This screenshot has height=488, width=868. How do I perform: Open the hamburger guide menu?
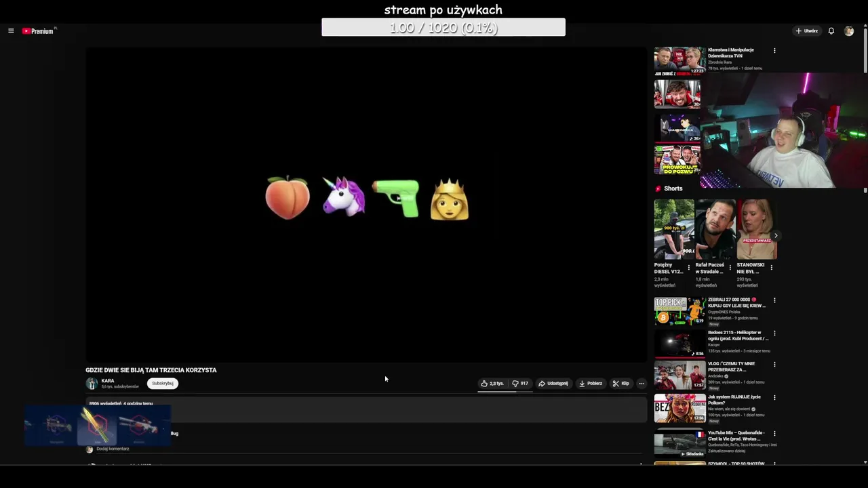point(11,31)
